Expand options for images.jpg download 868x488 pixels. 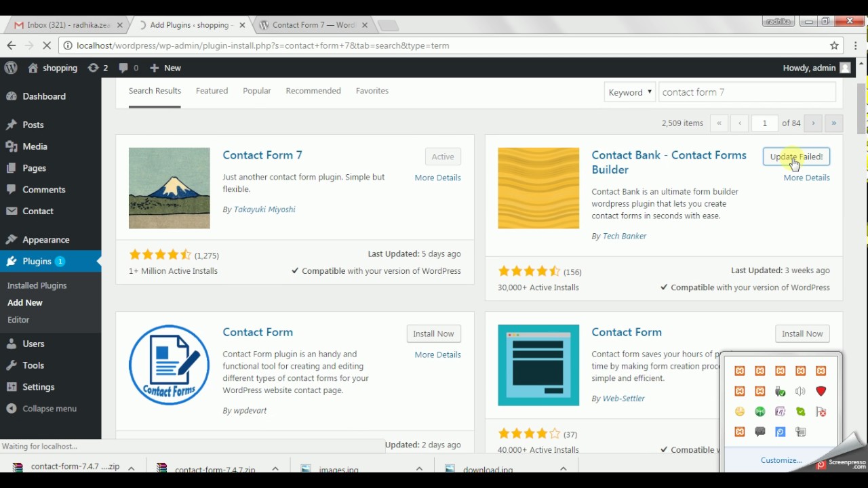coord(420,468)
